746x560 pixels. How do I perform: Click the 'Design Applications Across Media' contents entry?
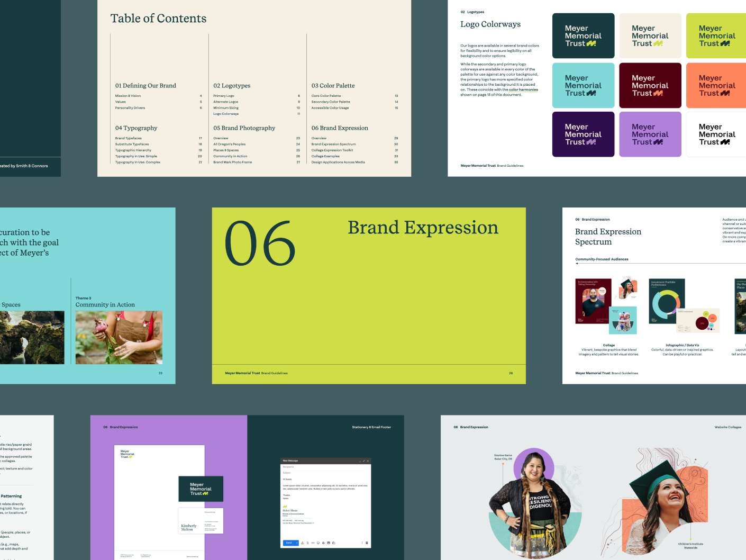pyautogui.click(x=338, y=162)
